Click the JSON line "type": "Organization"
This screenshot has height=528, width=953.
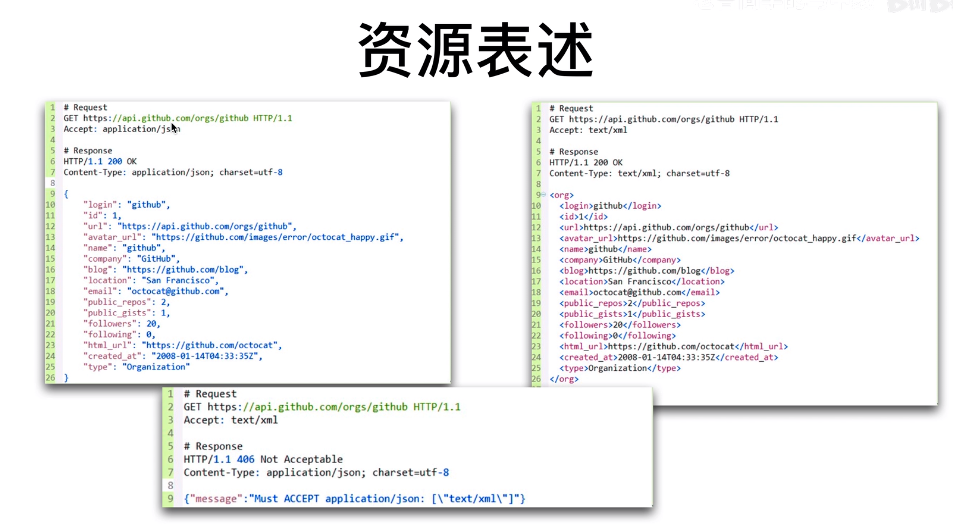(136, 367)
